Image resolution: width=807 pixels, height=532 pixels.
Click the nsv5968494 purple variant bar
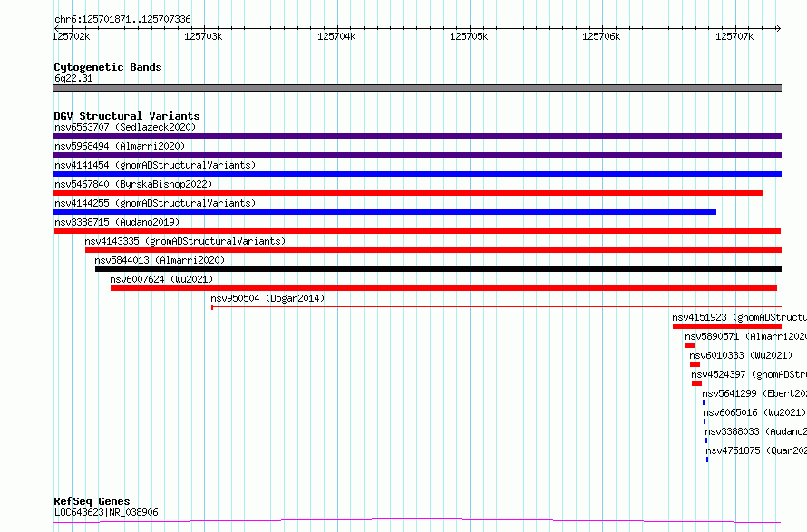(x=417, y=155)
